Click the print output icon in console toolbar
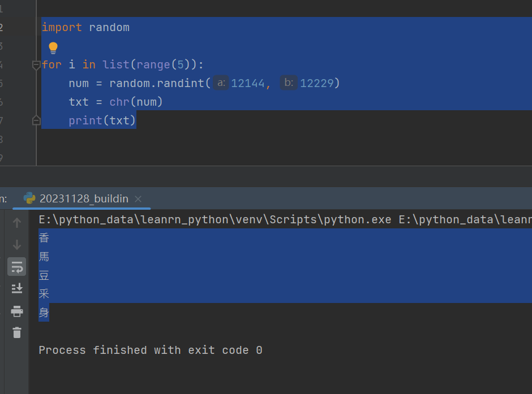 [x=16, y=310]
